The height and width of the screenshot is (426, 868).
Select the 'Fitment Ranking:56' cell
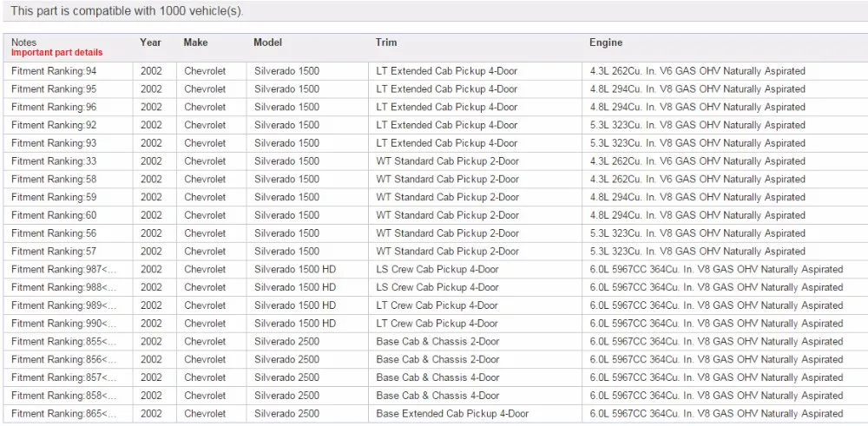68,233
